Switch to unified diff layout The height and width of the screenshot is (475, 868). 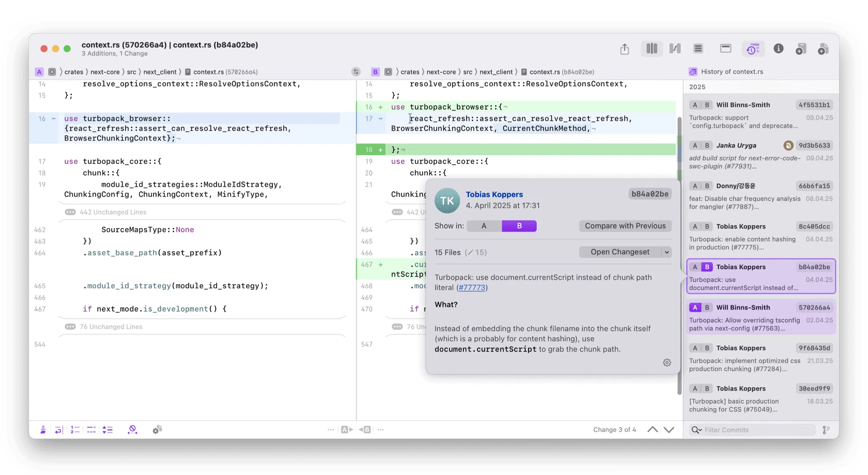pyautogui.click(x=698, y=49)
